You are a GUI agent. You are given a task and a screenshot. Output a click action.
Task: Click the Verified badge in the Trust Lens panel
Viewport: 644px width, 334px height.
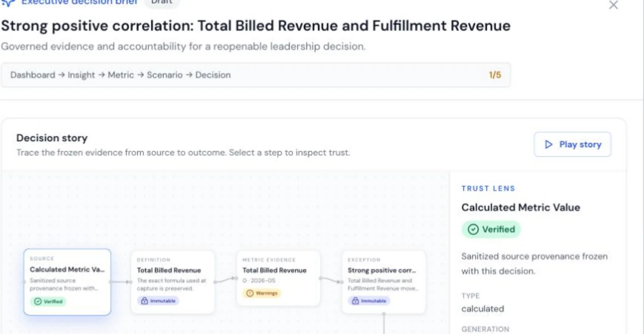click(491, 229)
